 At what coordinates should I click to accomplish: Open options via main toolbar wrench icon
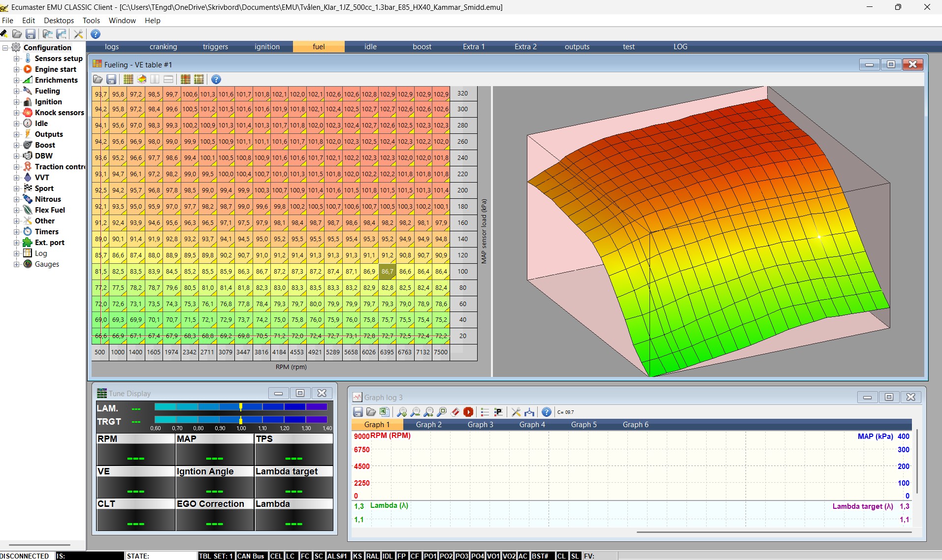pos(78,34)
